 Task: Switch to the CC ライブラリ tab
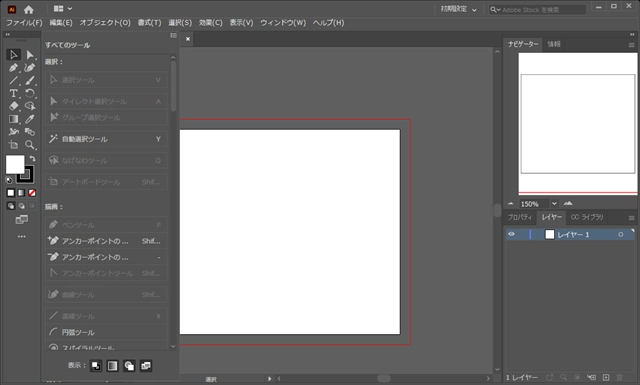click(587, 217)
